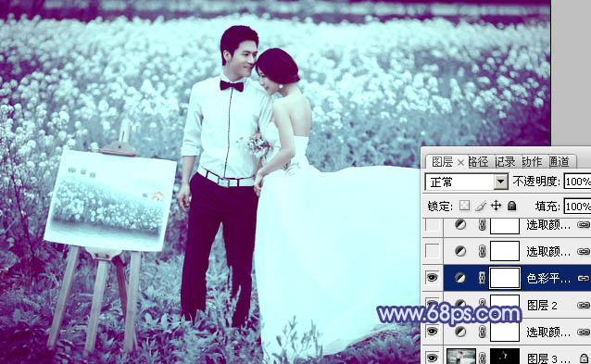Click the lock all padlock icon
This screenshot has width=591, height=364.
(x=511, y=206)
